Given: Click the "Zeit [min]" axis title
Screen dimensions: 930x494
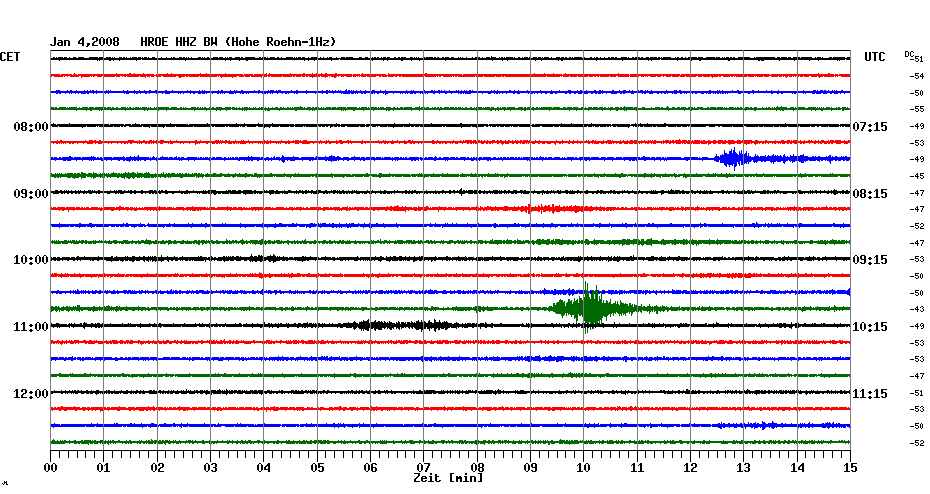Looking at the screenshot, I should point(448,478).
